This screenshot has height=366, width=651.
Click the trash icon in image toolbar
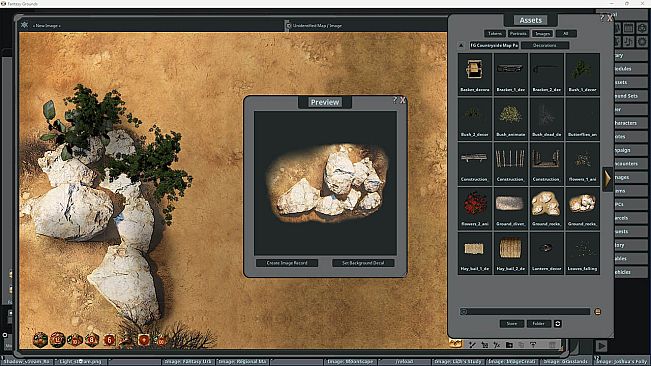552,344
